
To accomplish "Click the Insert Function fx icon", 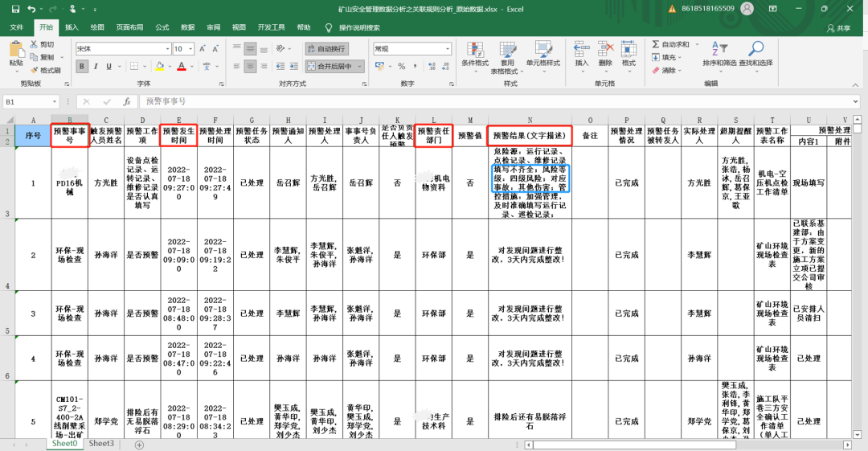I will 127,101.
